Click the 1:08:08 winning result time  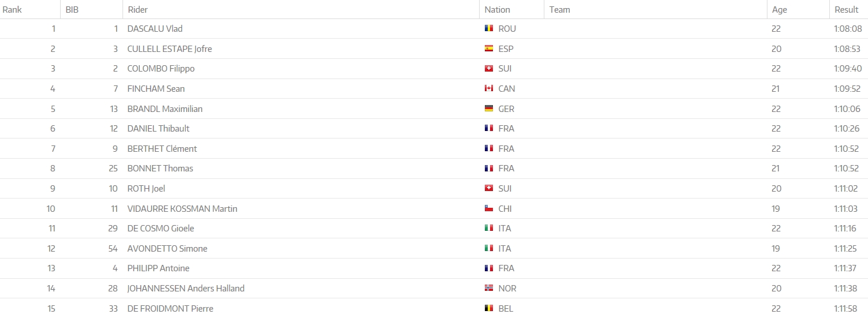[x=847, y=28]
